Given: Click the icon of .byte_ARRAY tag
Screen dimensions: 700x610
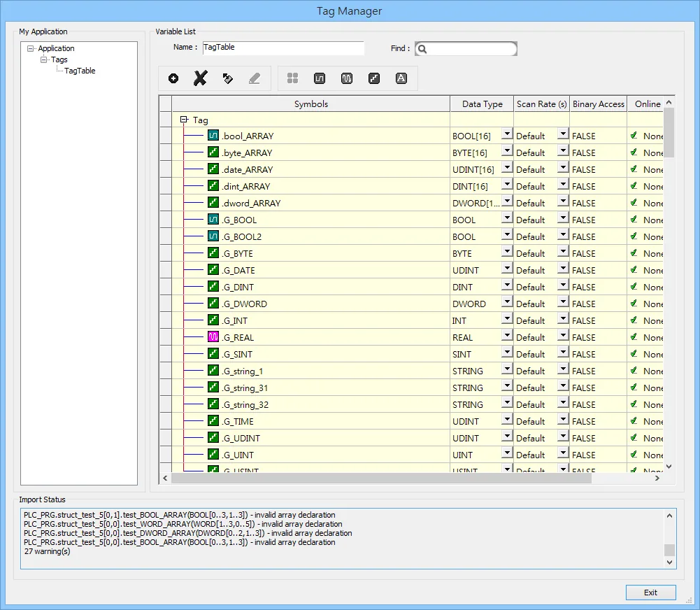Looking at the screenshot, I should (213, 152).
